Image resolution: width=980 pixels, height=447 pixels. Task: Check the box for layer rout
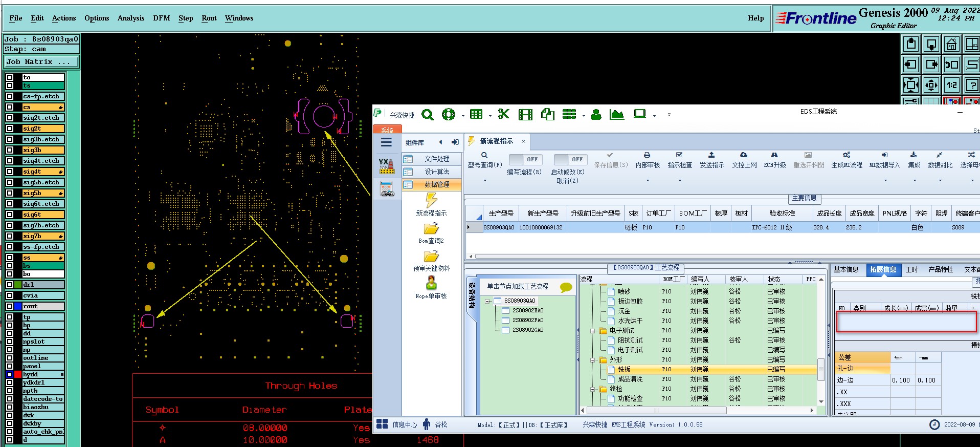point(10,306)
